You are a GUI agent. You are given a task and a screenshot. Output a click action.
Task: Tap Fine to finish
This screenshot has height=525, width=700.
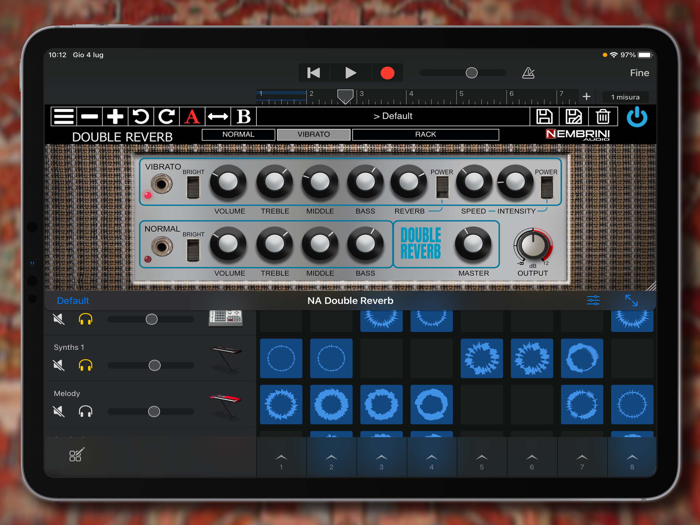639,73
